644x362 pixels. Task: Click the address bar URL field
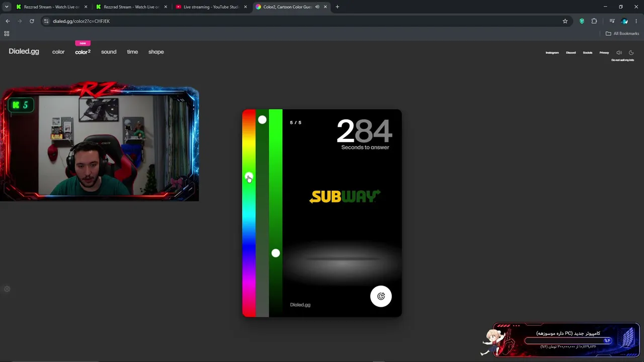coord(302,21)
